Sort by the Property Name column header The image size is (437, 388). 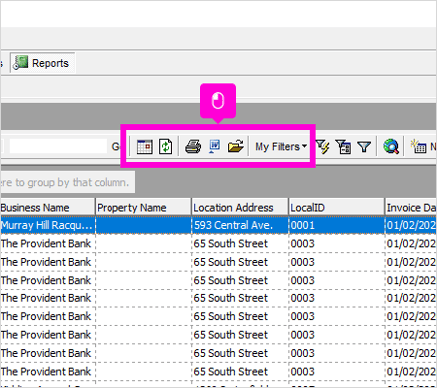pyautogui.click(x=143, y=208)
